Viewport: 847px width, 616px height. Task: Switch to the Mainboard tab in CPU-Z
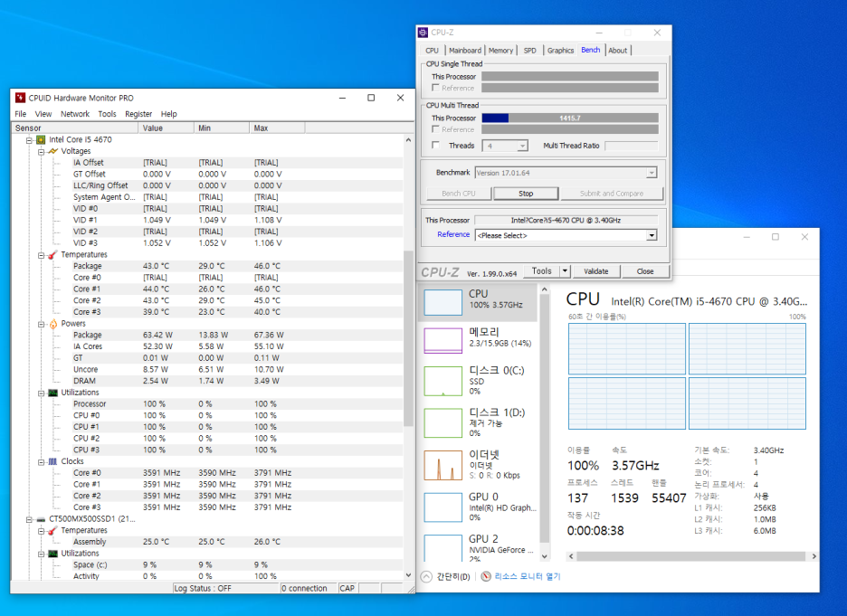click(x=465, y=51)
